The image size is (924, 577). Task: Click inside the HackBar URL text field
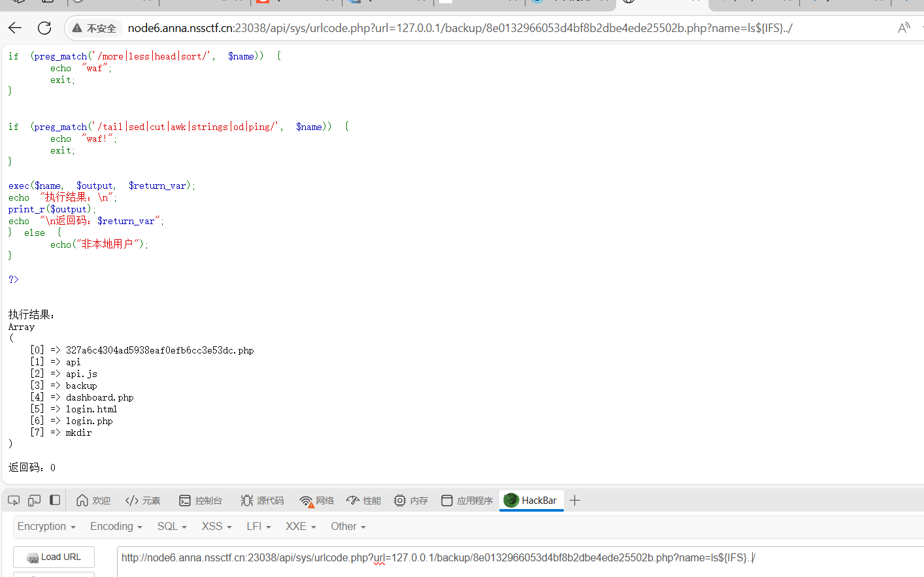point(520,561)
